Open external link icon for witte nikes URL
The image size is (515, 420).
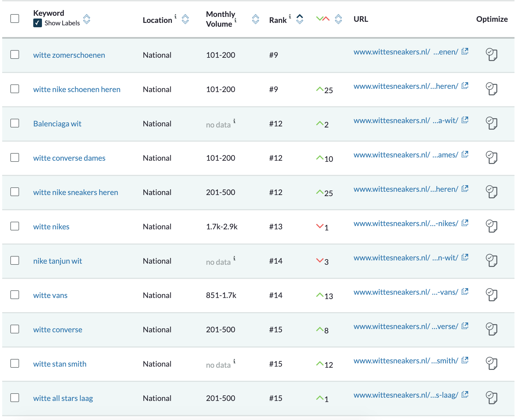point(465,223)
